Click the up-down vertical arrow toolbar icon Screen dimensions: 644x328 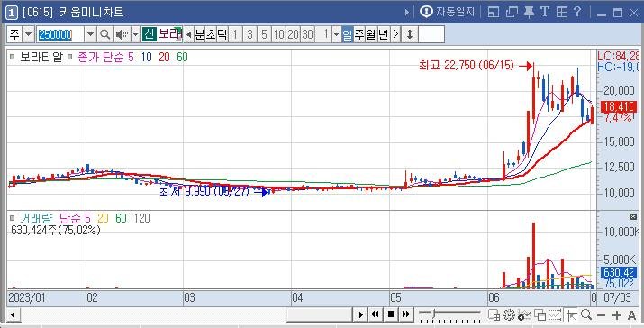410,34
